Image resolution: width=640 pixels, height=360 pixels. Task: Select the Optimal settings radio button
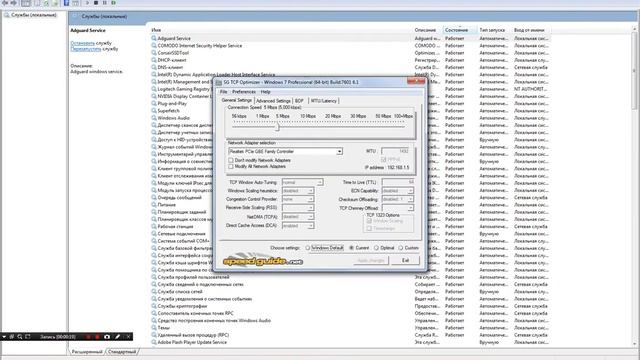pyautogui.click(x=376, y=248)
